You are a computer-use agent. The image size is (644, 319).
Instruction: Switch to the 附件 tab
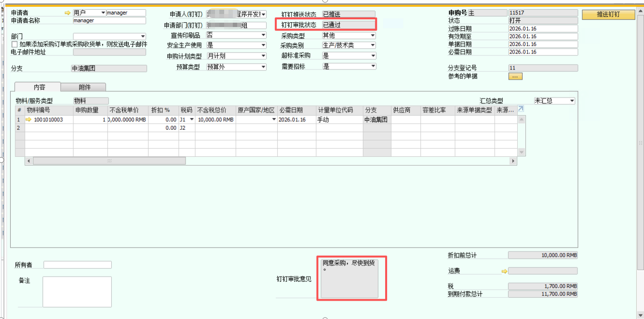click(84, 87)
